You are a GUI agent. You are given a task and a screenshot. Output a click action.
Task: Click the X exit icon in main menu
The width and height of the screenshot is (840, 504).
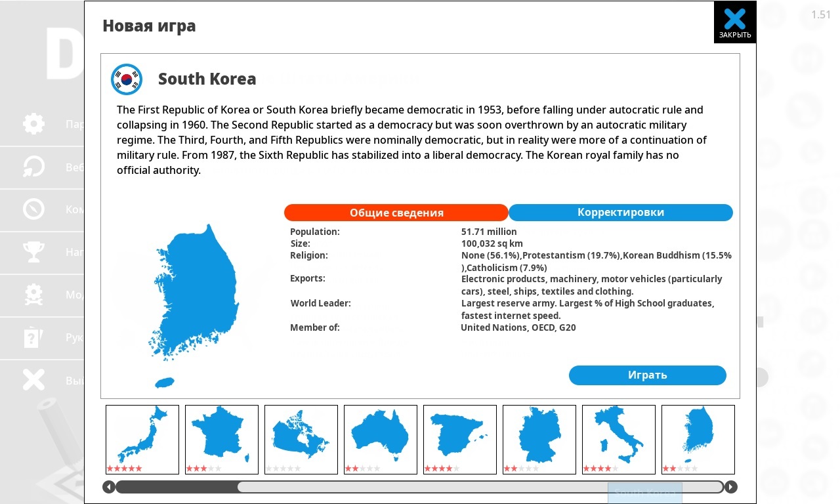33,380
